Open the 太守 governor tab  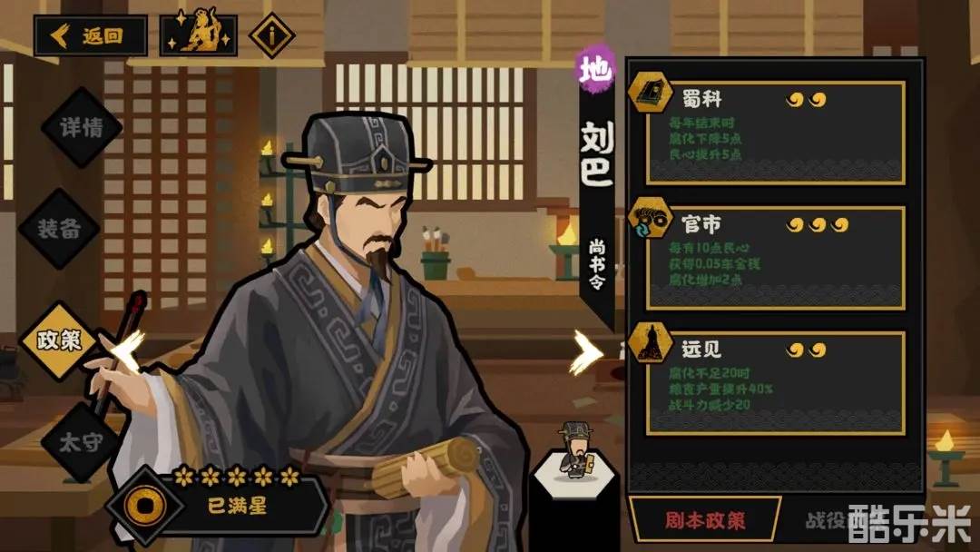(81, 443)
